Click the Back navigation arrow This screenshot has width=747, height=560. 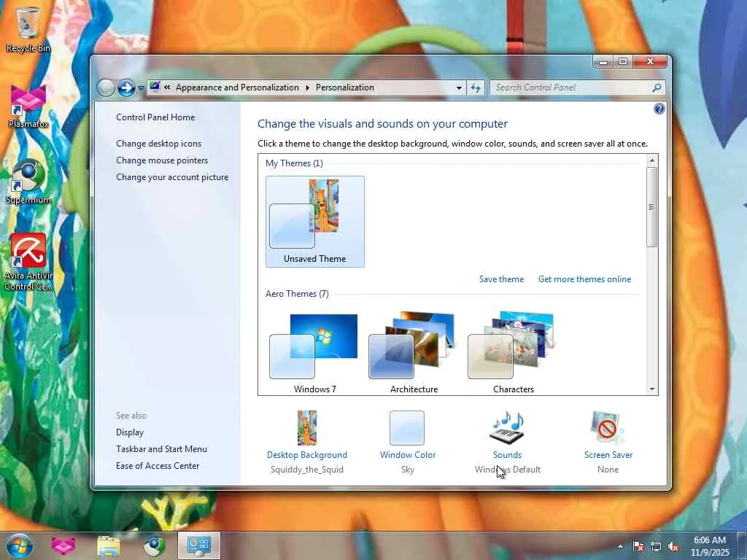tap(106, 87)
